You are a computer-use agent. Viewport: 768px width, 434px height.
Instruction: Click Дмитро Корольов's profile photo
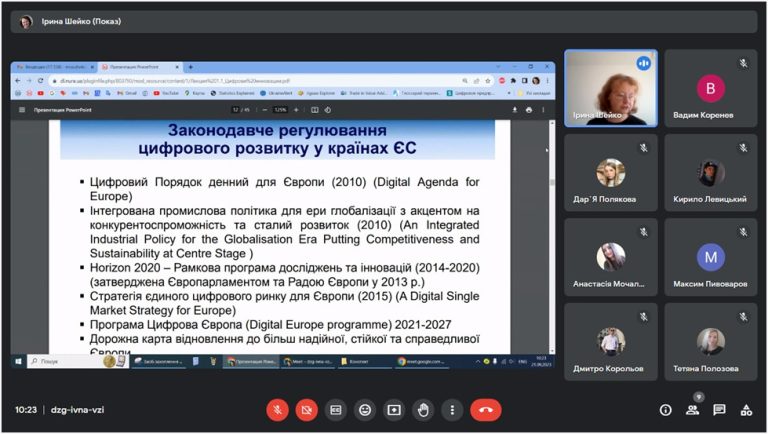[611, 341]
